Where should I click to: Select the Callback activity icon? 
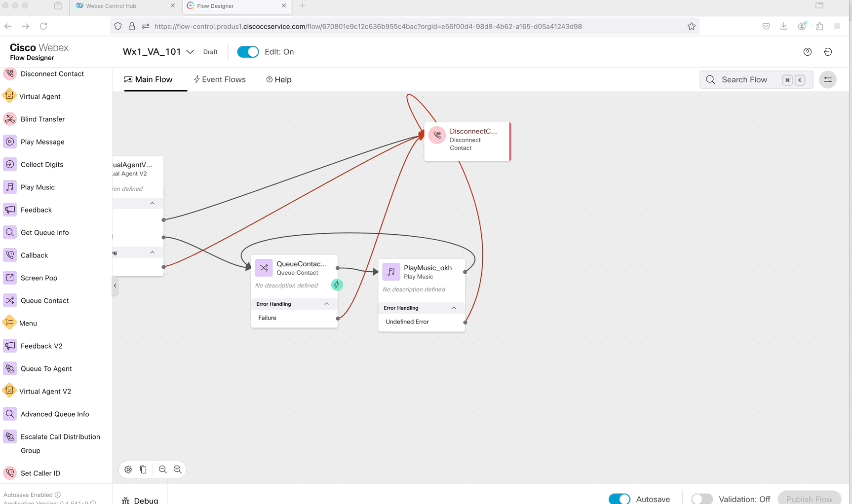pos(10,255)
